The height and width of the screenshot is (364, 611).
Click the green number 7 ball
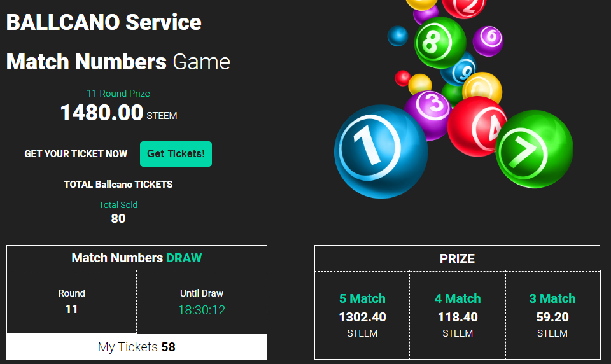click(534, 150)
